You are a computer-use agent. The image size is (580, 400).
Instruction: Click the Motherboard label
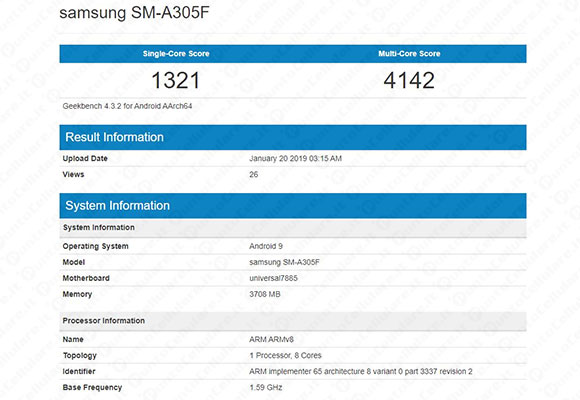click(x=86, y=278)
